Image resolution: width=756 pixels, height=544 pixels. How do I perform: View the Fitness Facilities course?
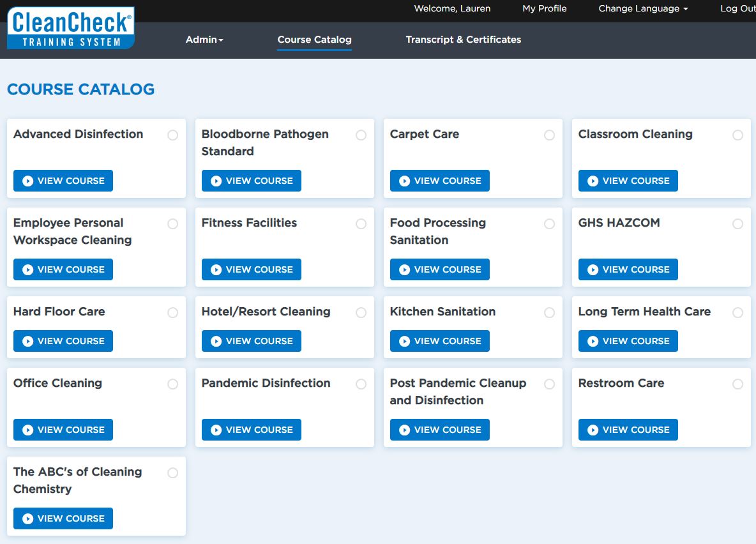251,269
